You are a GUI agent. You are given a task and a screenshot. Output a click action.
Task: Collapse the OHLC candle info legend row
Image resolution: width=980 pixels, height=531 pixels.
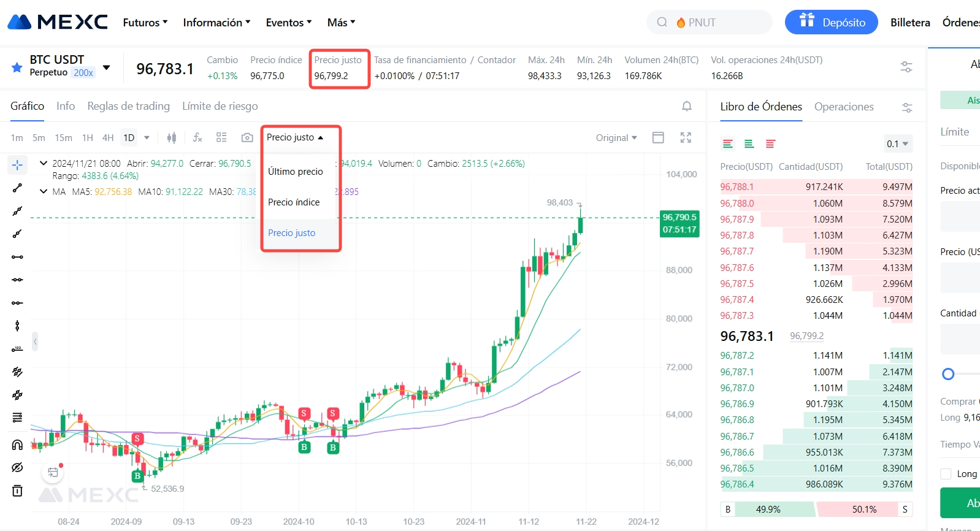click(x=44, y=163)
